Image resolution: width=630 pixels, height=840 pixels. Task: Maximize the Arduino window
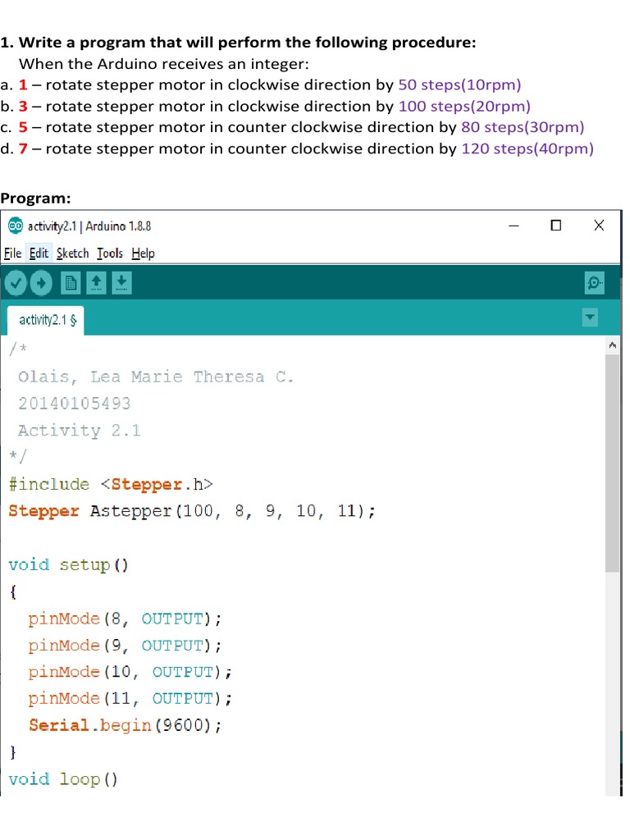(556, 226)
